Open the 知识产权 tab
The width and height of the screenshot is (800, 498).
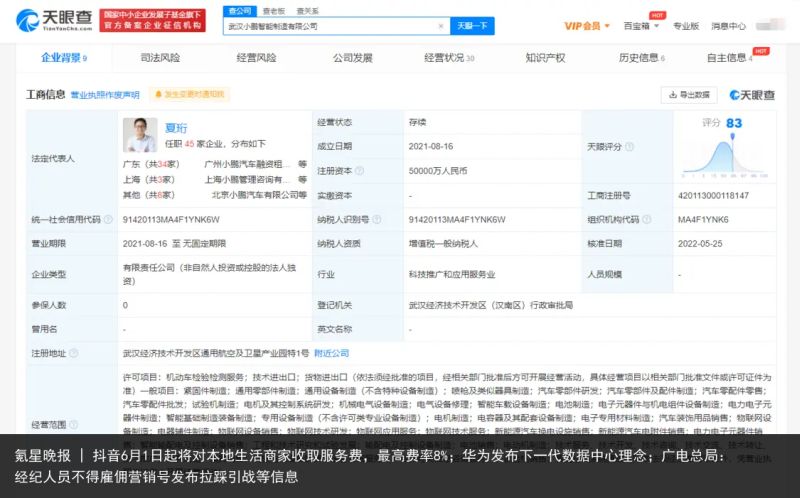tap(545, 58)
